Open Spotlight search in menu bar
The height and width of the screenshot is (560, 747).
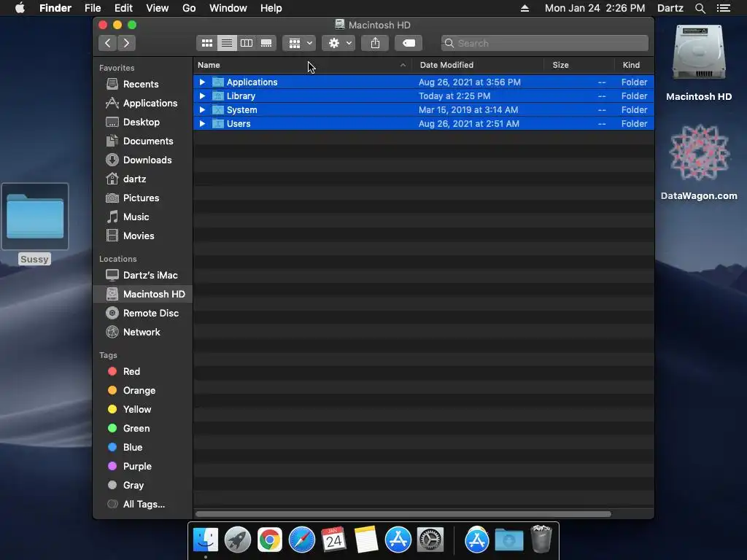click(700, 8)
